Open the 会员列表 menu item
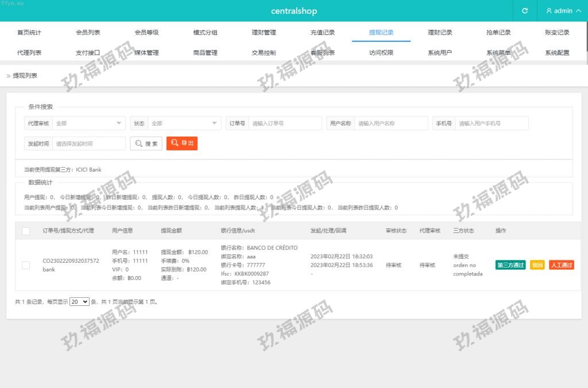This screenshot has height=388, width=588. (x=88, y=33)
